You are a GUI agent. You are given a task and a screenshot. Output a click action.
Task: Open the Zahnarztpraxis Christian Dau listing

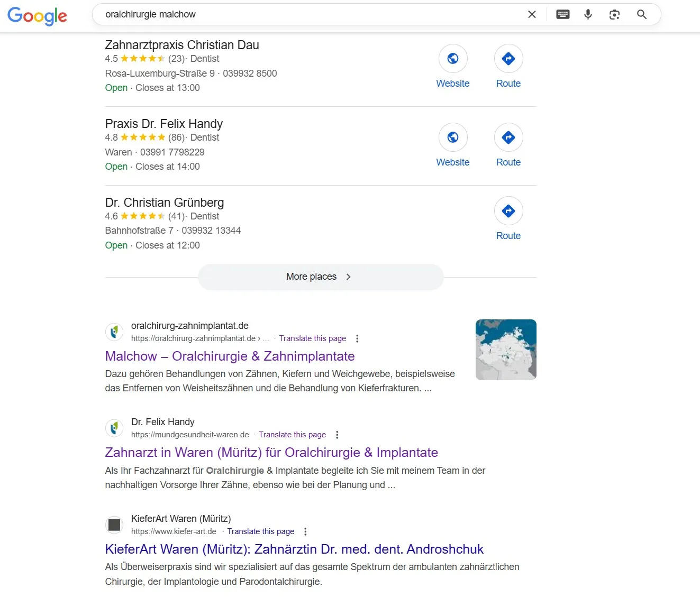click(x=182, y=45)
